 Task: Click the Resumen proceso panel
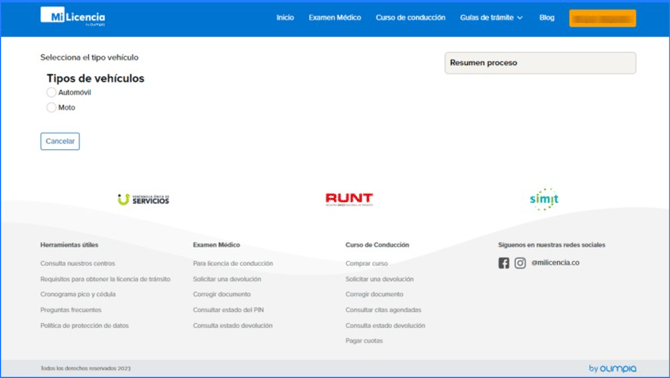point(540,63)
